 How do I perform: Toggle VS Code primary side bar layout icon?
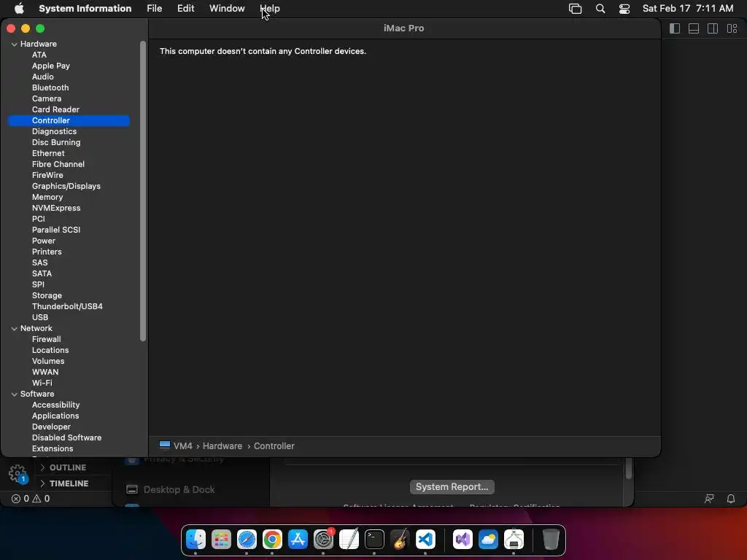tap(675, 28)
